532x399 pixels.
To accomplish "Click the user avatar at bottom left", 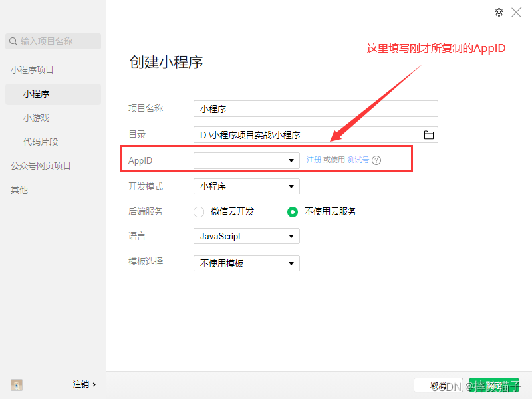I will coord(17,384).
